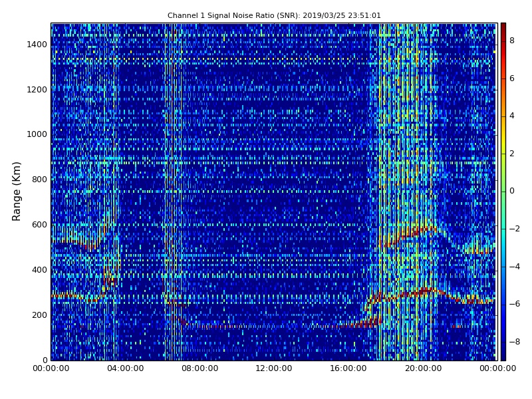Click the 16:00:00 time axis label
The height and width of the screenshot is (399, 532).
tap(348, 368)
